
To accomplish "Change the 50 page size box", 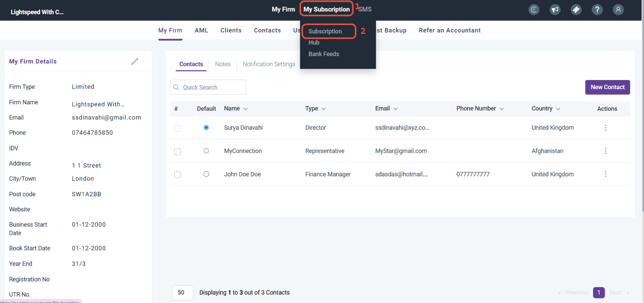I will click(183, 293).
